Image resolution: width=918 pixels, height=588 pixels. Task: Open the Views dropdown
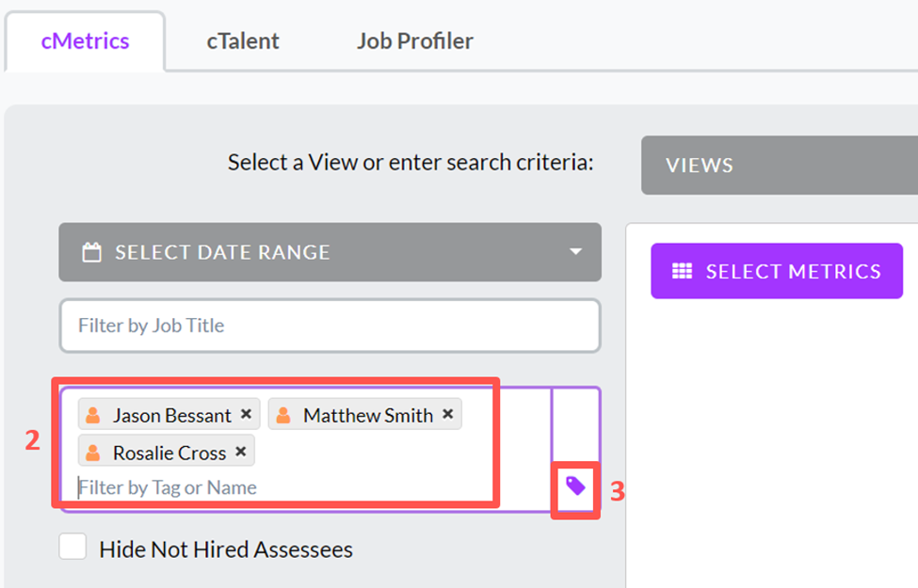(779, 166)
